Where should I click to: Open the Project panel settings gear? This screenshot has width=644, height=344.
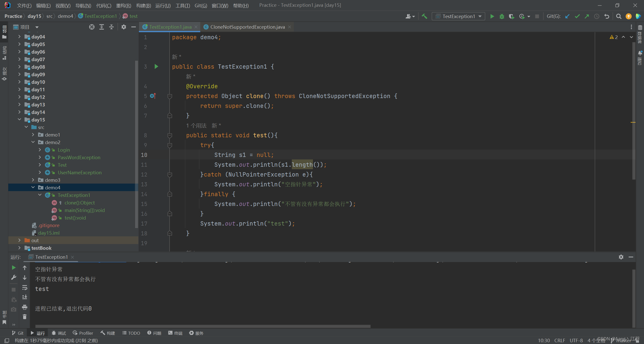124,27
